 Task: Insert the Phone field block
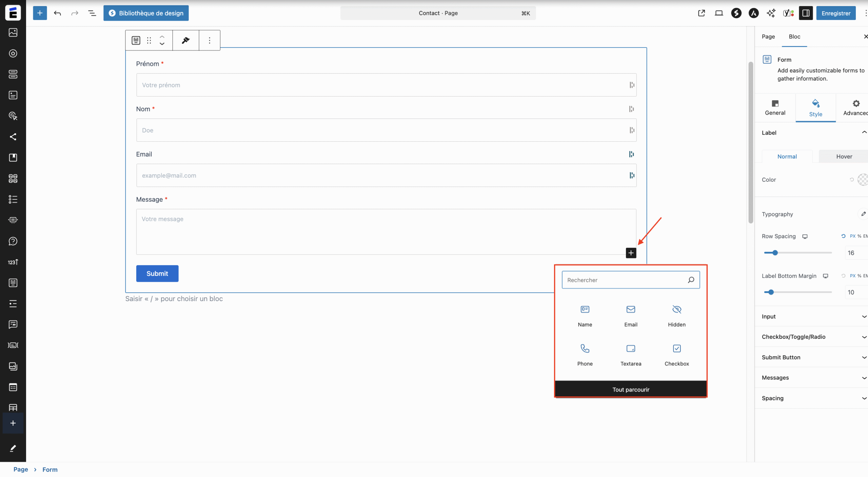tap(585, 354)
